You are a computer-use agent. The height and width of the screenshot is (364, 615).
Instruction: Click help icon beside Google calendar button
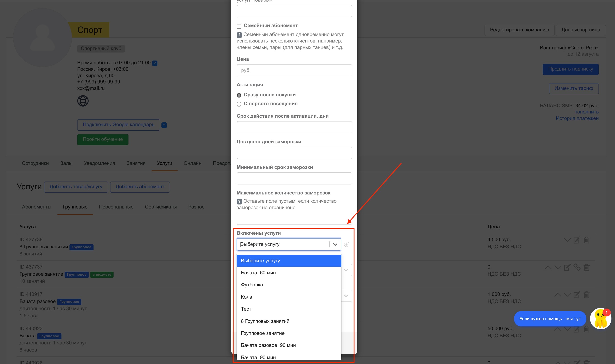[164, 125]
